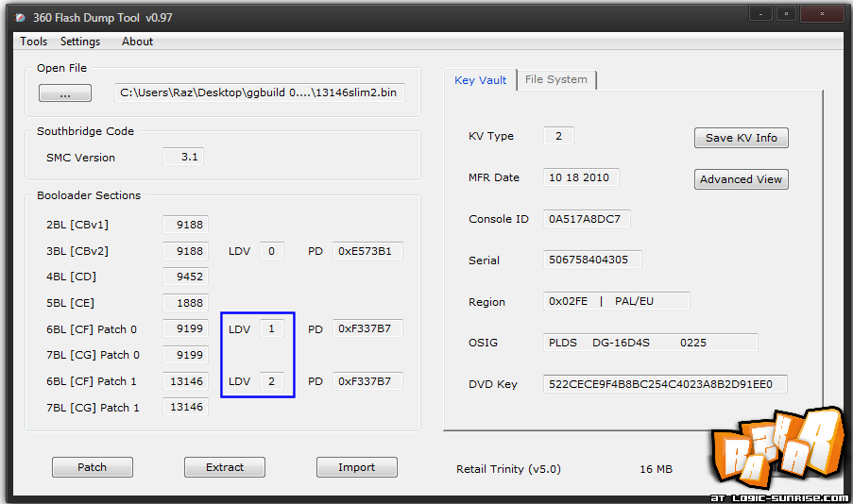Click the file path field showing 13146slim2.bin
Screen dimensions: 853x504
point(259,92)
